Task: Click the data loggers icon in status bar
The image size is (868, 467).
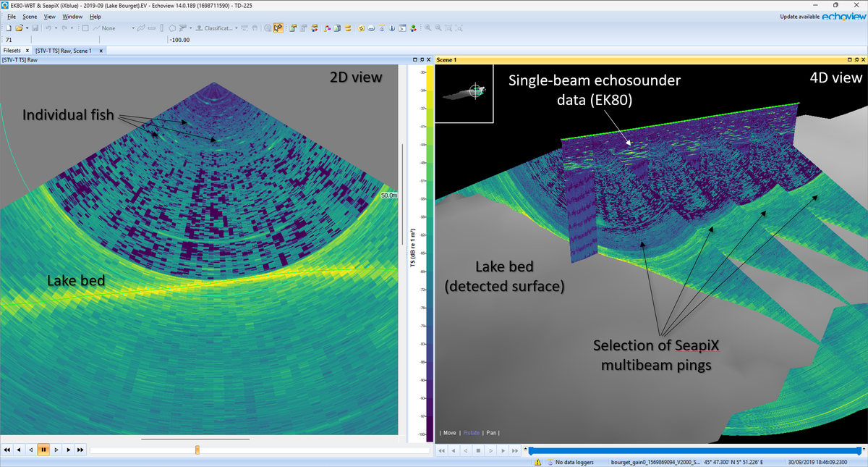Action: tap(550, 461)
